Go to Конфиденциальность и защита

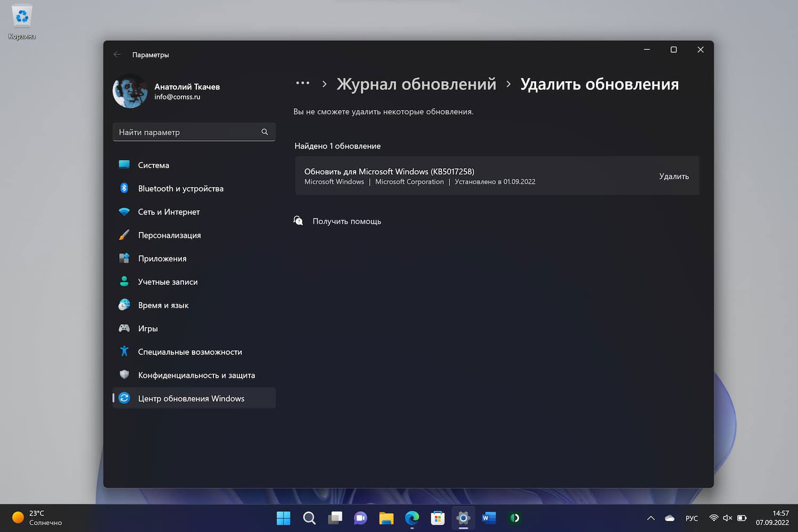[x=194, y=375]
